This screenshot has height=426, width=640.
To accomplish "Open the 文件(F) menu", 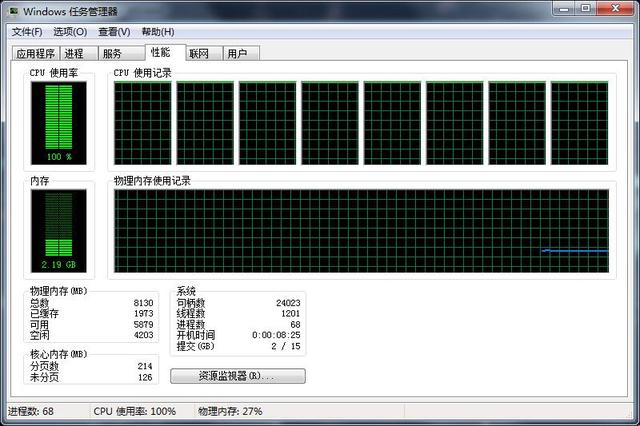I will pyautogui.click(x=27, y=32).
